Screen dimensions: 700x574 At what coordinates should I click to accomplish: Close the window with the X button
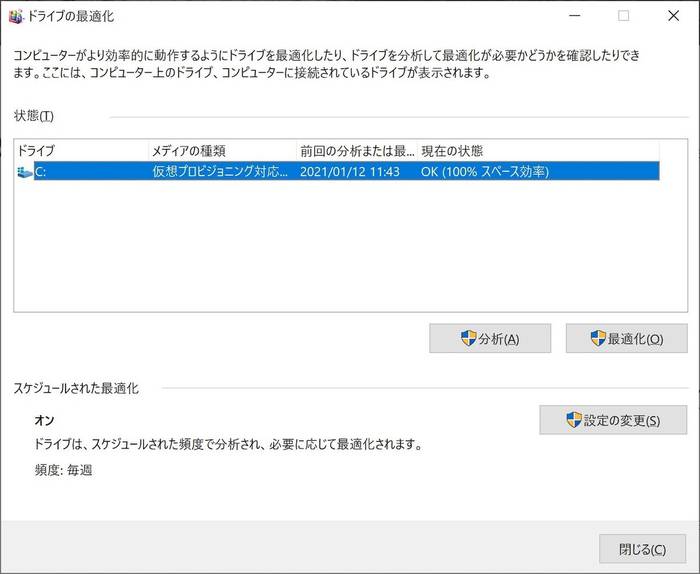[673, 16]
